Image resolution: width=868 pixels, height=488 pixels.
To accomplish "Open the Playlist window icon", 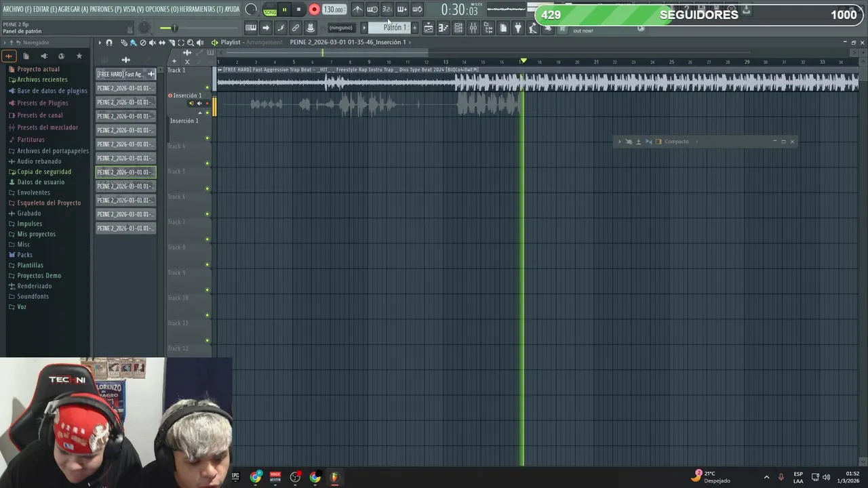I will pyautogui.click(x=429, y=28).
